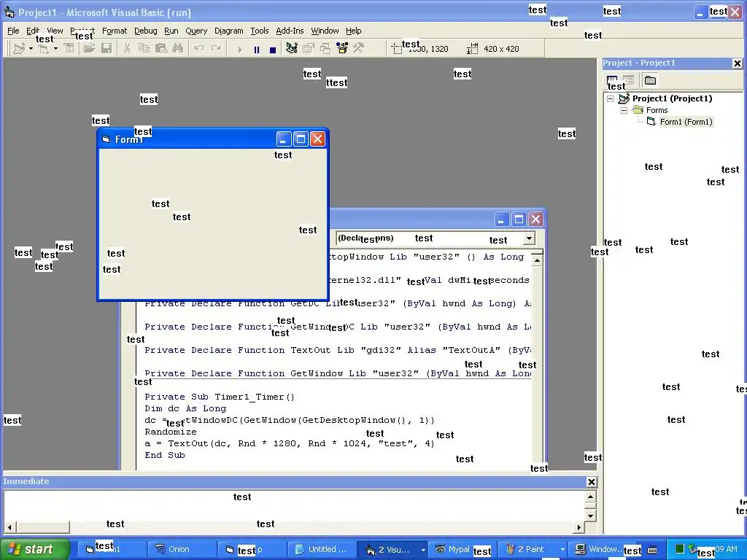Open the Window menu
This screenshot has height=560, width=747.
click(x=325, y=31)
